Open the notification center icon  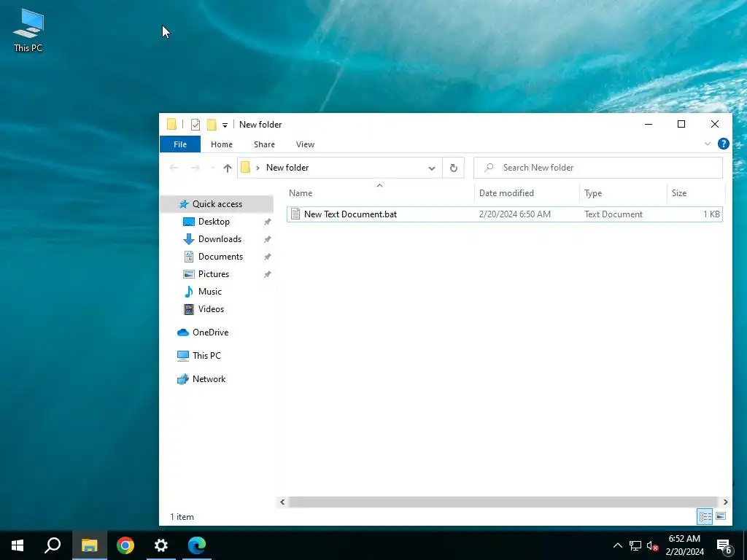click(x=724, y=547)
